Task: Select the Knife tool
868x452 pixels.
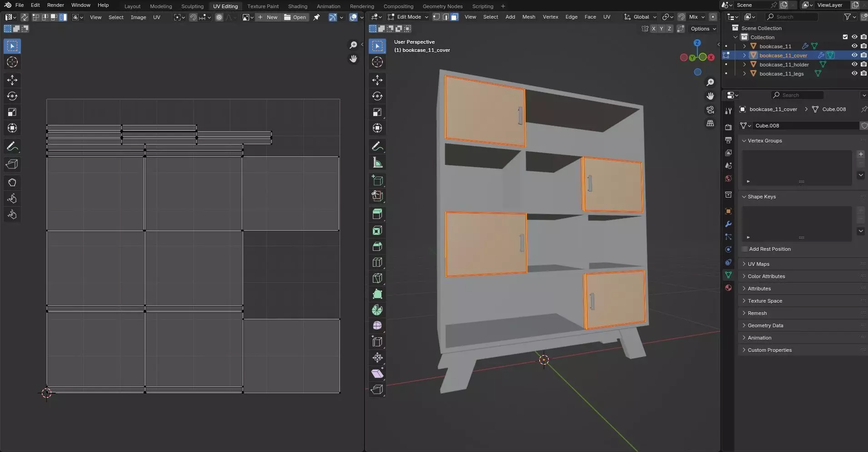Action: [377, 278]
